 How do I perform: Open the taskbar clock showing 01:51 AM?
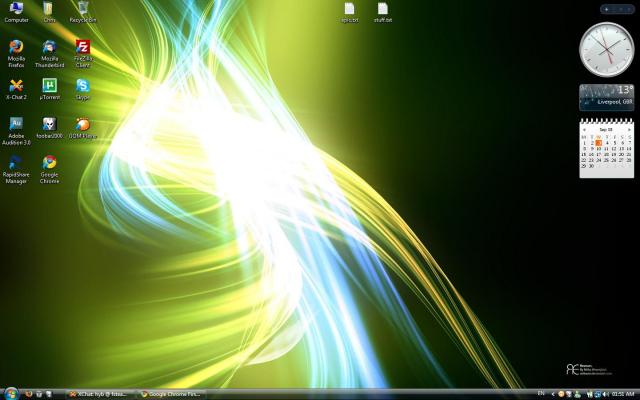click(623, 394)
